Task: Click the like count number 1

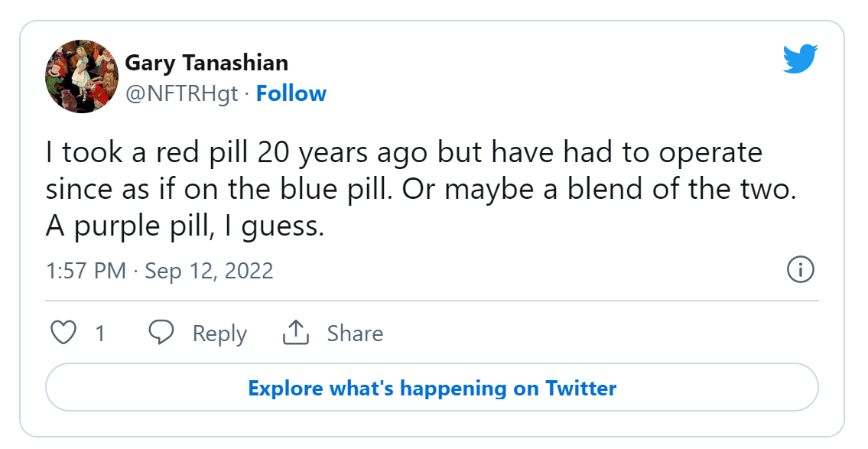Action: coord(100,333)
